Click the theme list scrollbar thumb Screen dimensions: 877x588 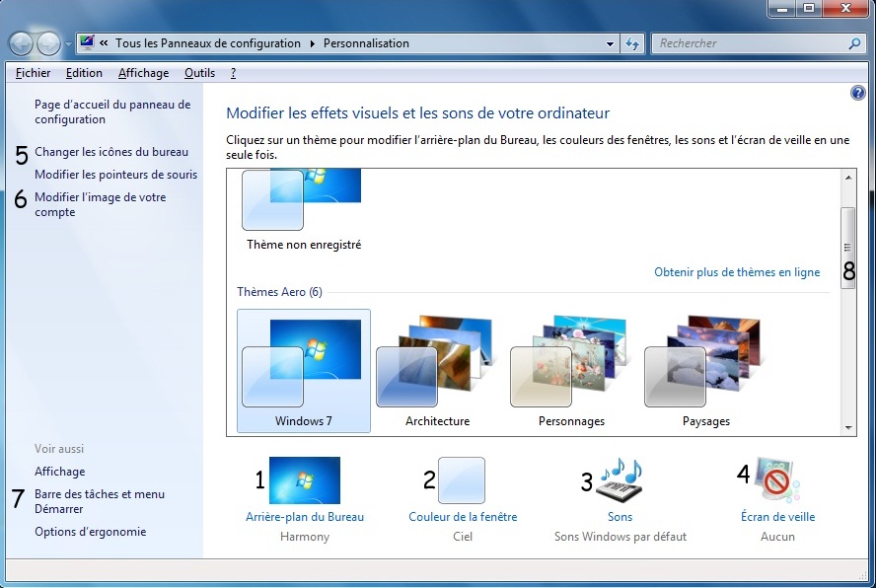point(848,248)
